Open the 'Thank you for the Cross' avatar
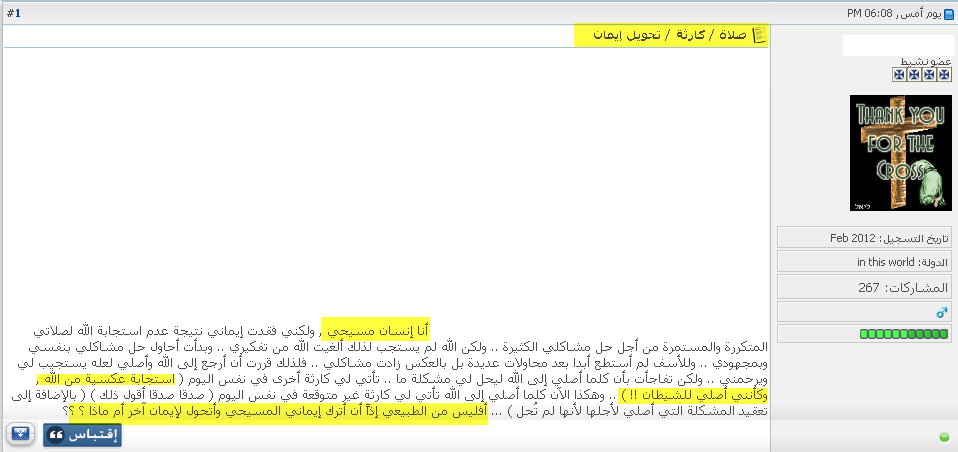 900,153
